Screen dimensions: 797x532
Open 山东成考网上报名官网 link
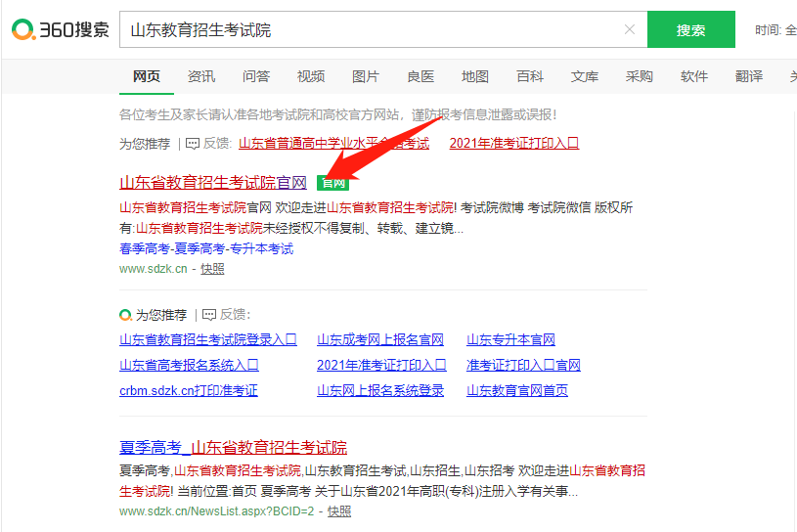[380, 339]
